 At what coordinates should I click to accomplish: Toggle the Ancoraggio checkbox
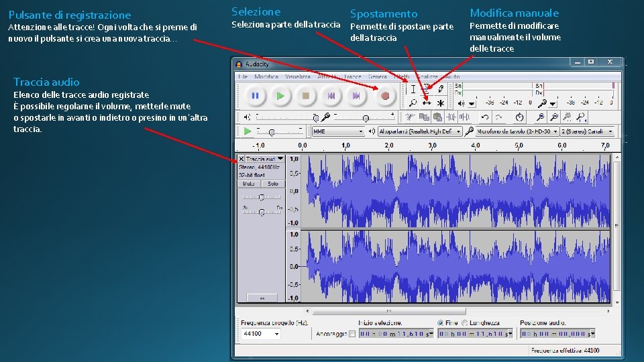click(352, 334)
